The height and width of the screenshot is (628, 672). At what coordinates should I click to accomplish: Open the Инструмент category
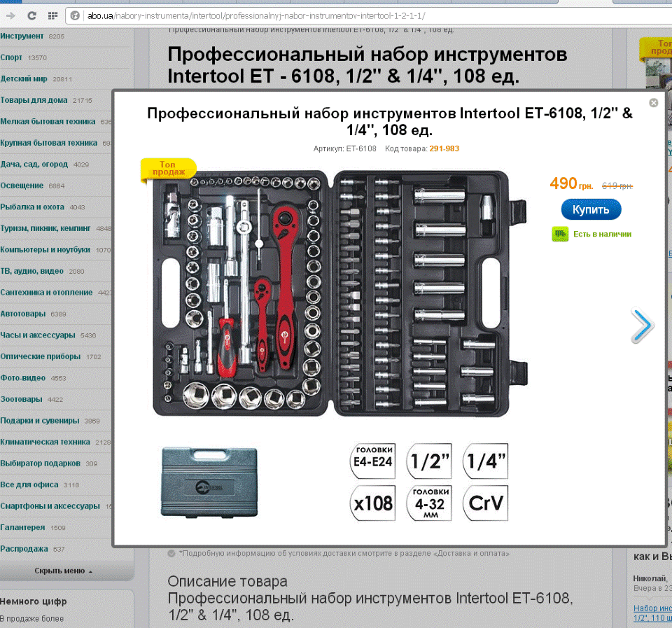(22, 36)
